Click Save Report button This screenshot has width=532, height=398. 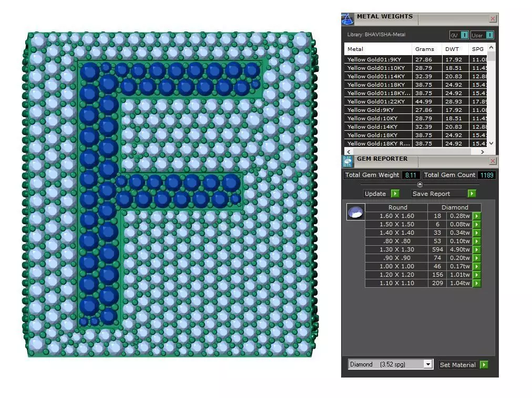439,194
